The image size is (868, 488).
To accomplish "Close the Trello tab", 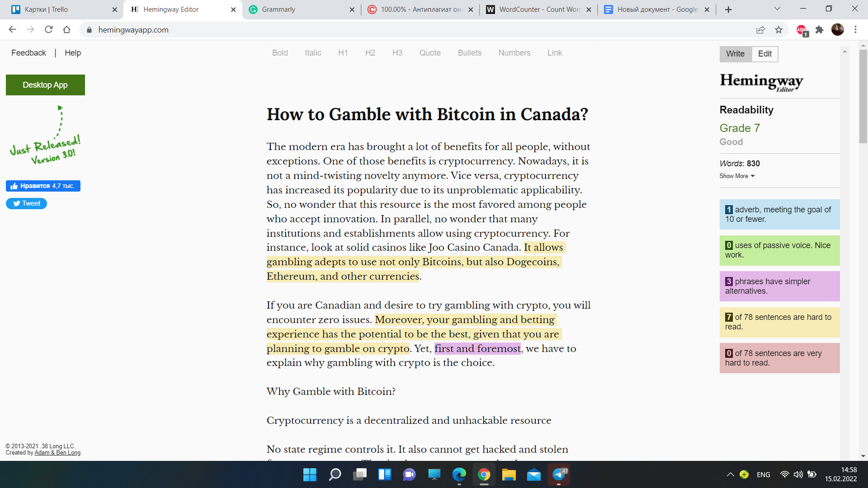I will pyautogui.click(x=114, y=9).
